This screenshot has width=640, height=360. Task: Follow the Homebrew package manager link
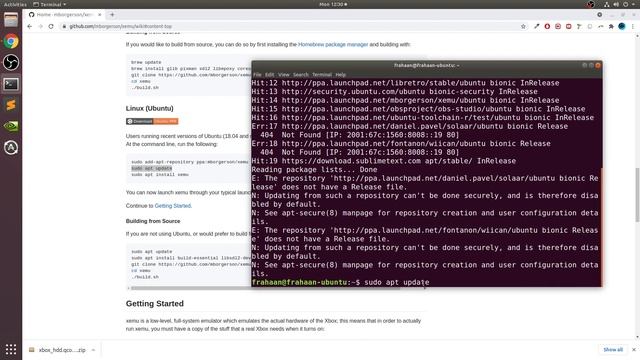pos(333,44)
